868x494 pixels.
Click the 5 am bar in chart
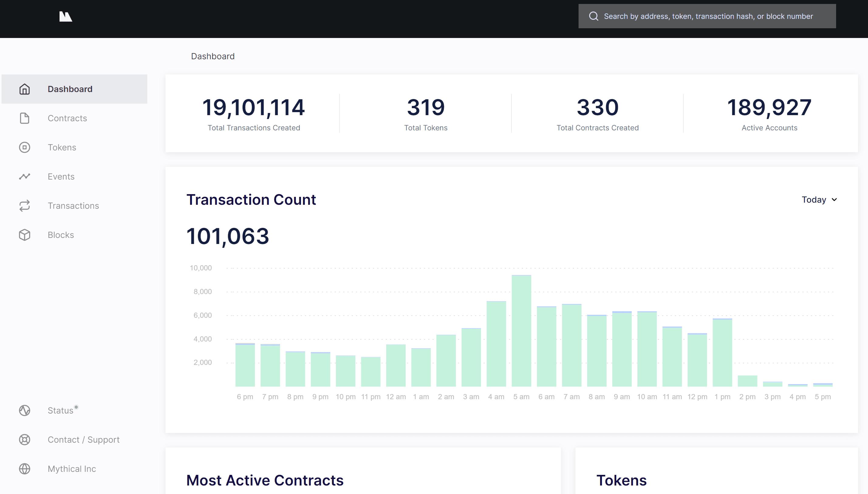coord(521,331)
